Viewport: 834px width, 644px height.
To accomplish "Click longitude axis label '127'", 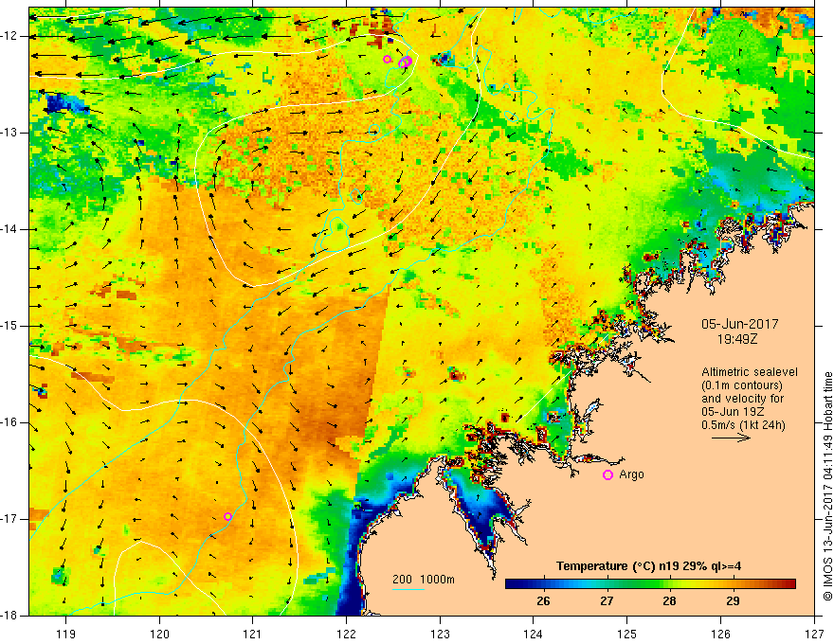I will pos(814,634).
